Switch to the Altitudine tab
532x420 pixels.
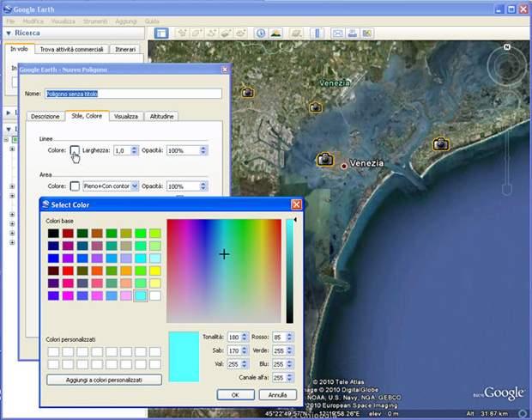[161, 116]
